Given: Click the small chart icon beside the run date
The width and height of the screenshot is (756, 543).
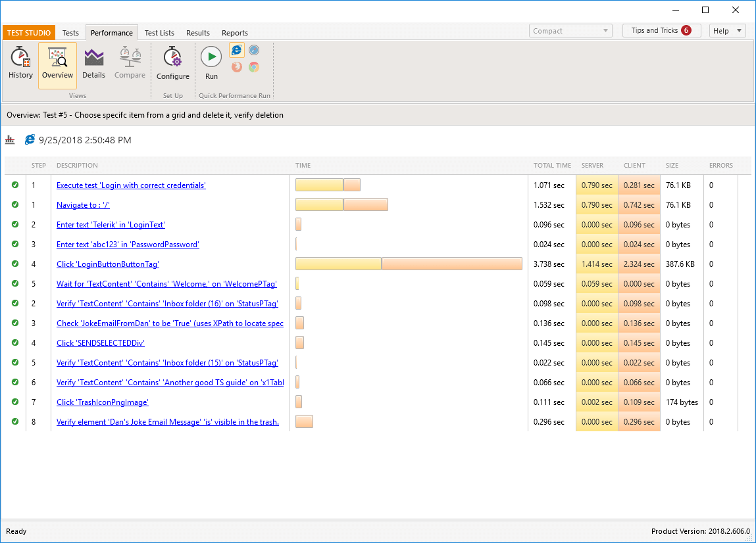Looking at the screenshot, I should (10, 140).
